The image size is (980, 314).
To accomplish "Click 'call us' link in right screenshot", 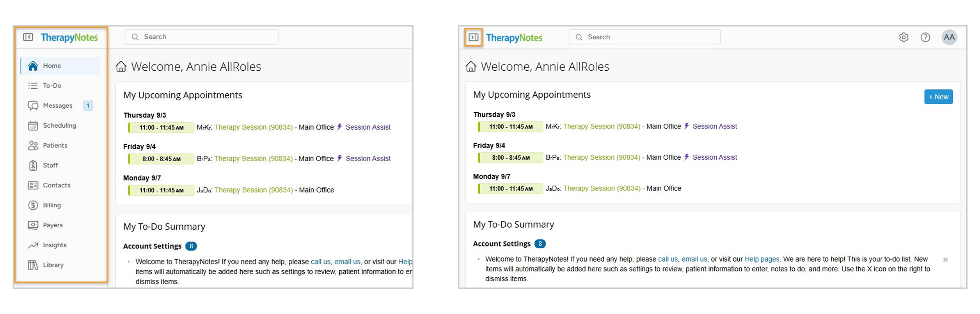I will [668, 259].
